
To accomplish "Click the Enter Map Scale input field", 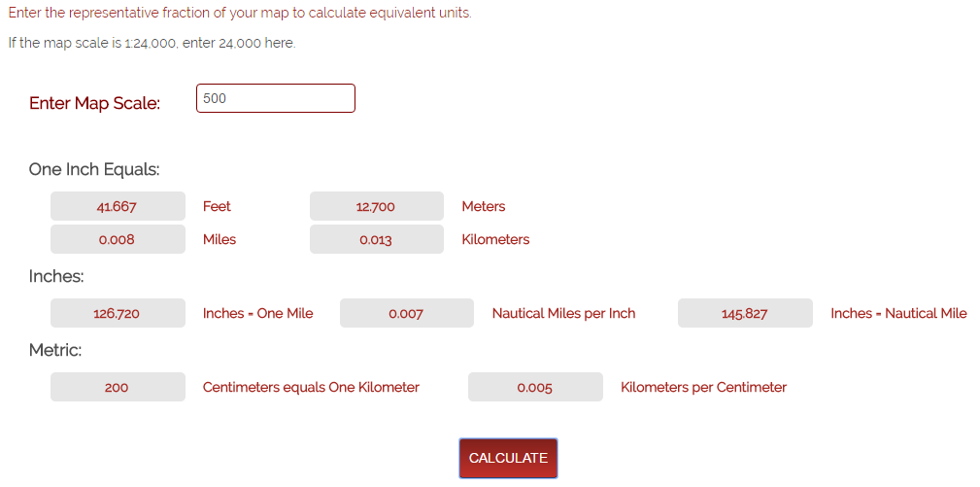I will [x=275, y=98].
